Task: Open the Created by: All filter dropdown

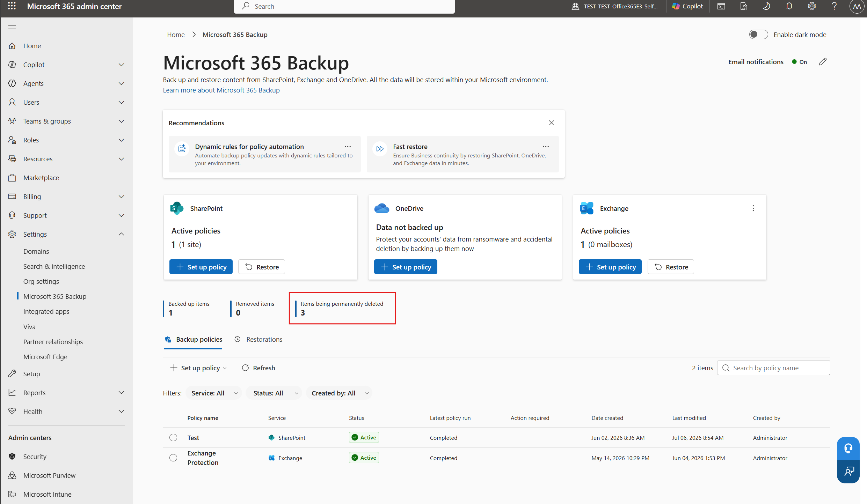Action: 339,393
